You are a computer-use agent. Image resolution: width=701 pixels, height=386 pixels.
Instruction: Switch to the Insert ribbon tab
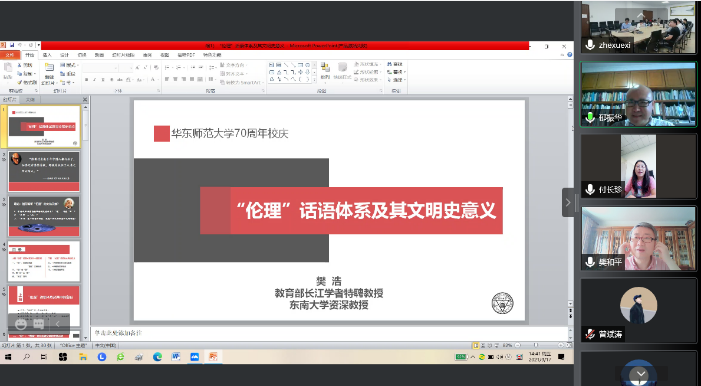47,55
